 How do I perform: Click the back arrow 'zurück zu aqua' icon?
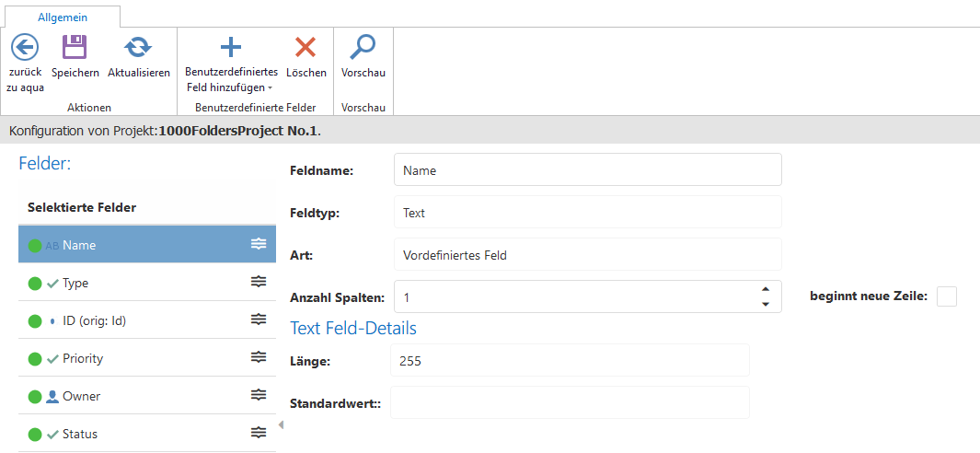coord(25,47)
